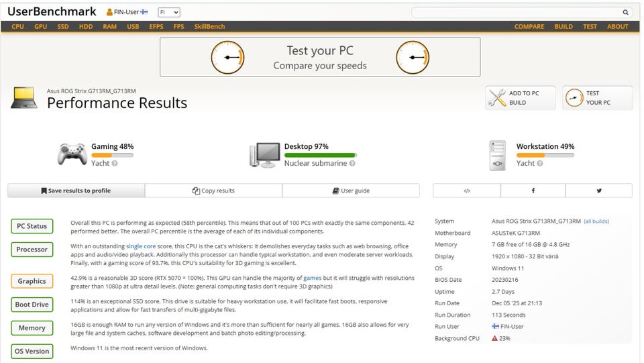Click the PC Status button
Screen dimensions: 644x363
point(32,226)
